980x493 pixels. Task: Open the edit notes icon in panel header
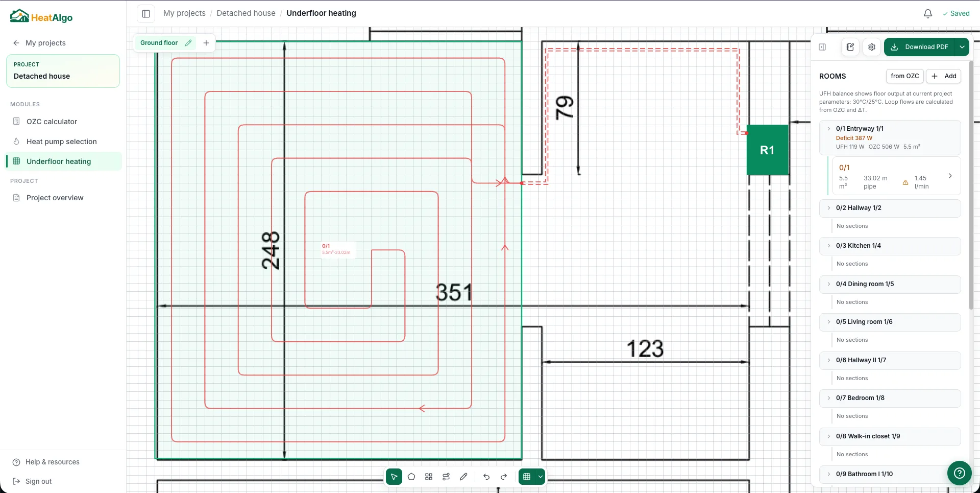pos(850,47)
